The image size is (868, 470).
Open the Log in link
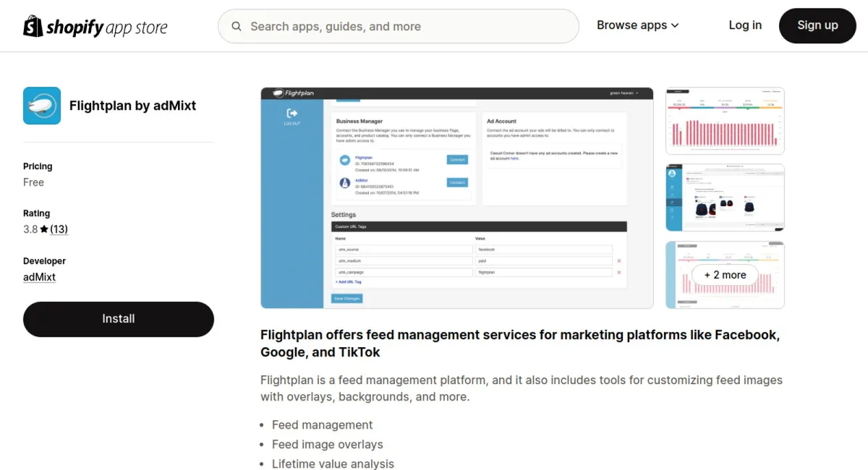tap(745, 25)
